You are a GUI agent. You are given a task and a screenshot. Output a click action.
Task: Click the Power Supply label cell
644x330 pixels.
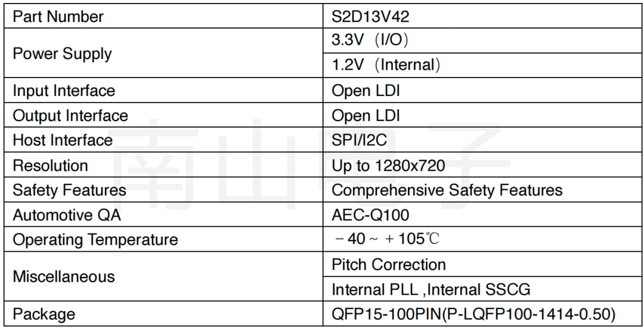pos(63,54)
